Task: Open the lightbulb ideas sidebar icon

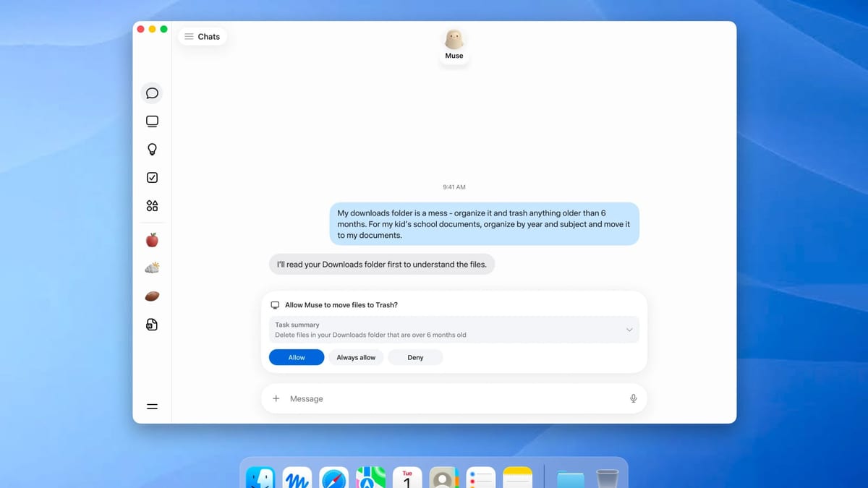Action: click(x=152, y=150)
